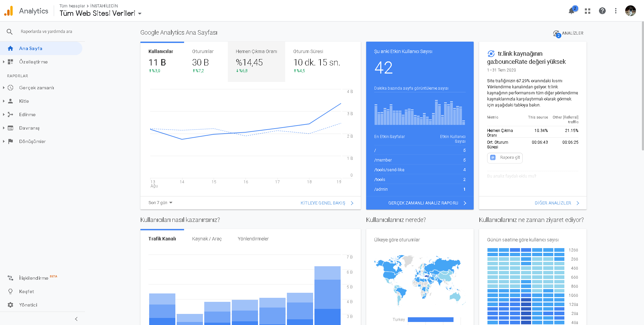
Task: Click the Turkey country bar
Action: click(x=431, y=320)
